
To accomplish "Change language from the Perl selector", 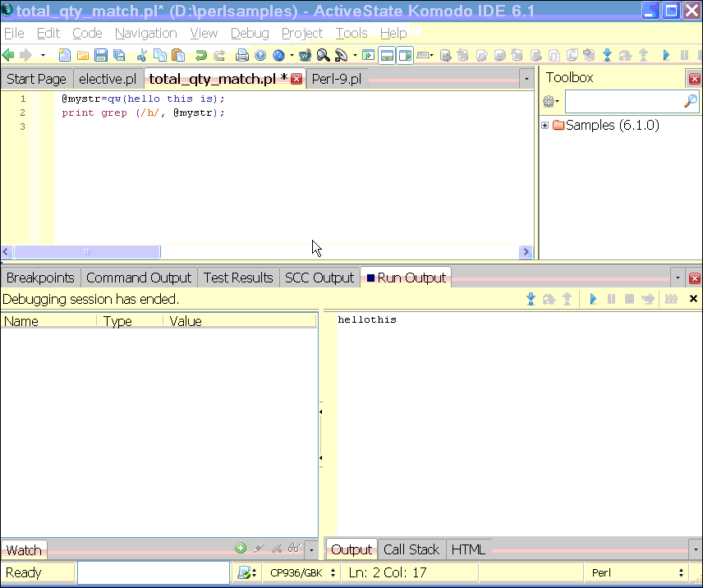I will coord(636,572).
